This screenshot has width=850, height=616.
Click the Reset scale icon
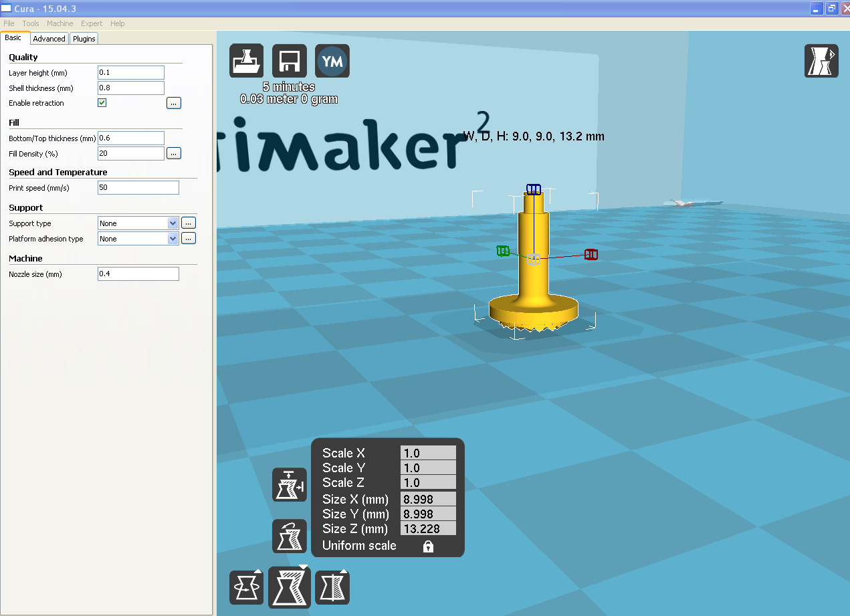click(290, 536)
